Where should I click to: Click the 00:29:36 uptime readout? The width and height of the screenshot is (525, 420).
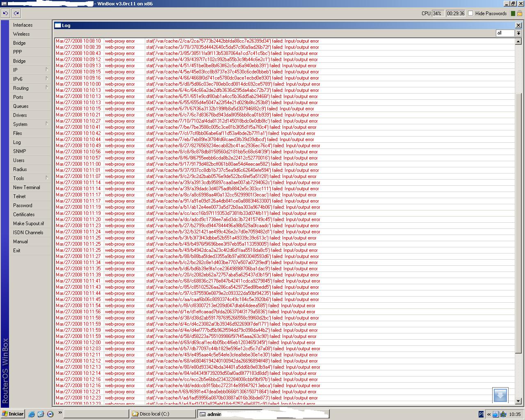[456, 14]
